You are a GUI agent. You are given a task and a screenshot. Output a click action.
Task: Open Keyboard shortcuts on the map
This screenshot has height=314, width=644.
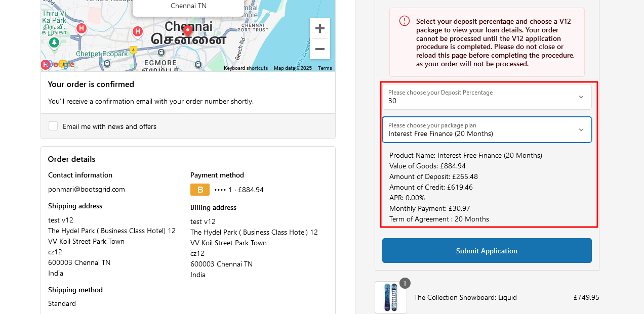point(246,68)
